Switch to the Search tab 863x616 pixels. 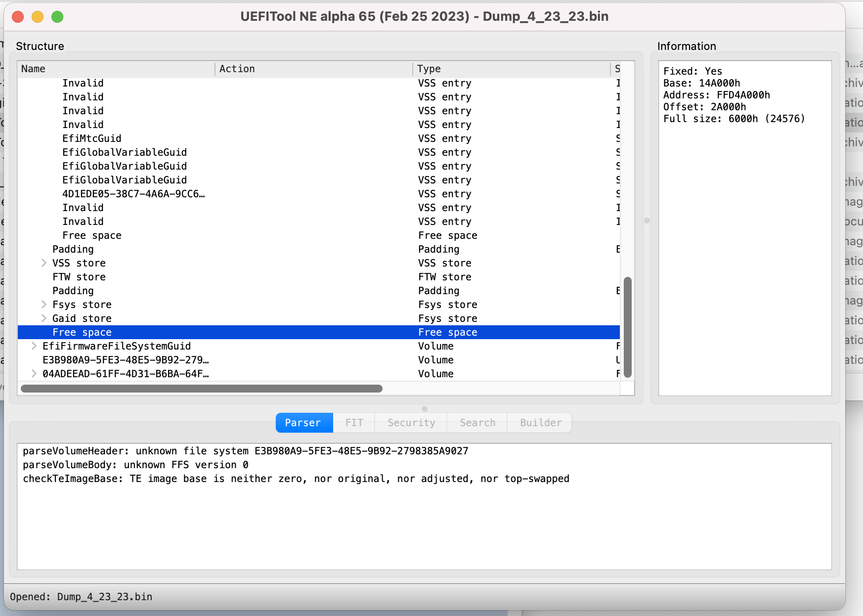(x=477, y=423)
